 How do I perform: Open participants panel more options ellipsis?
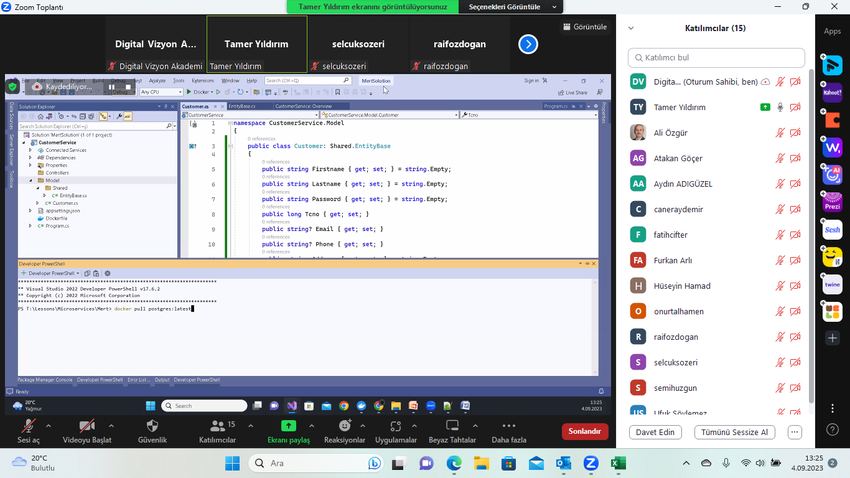pos(795,432)
